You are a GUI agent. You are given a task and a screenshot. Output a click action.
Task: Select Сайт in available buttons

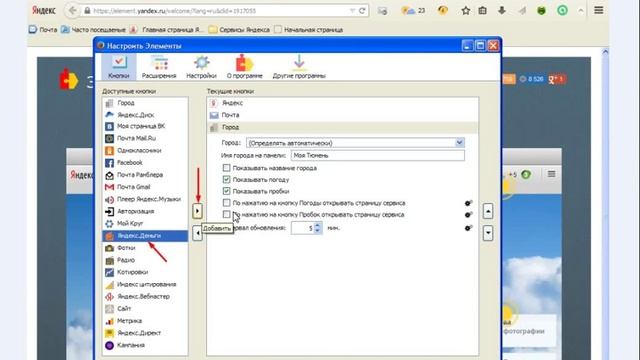(x=145, y=309)
